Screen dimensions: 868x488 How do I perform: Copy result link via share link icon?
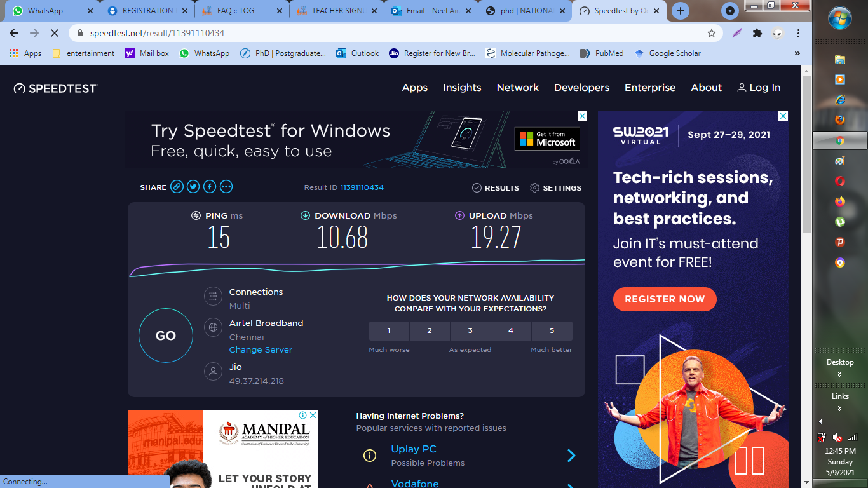177,187
